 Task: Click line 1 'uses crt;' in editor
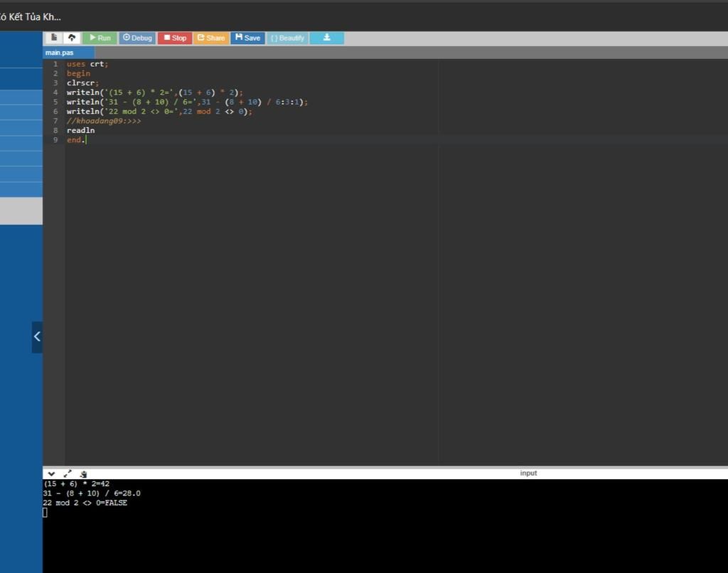(x=87, y=64)
